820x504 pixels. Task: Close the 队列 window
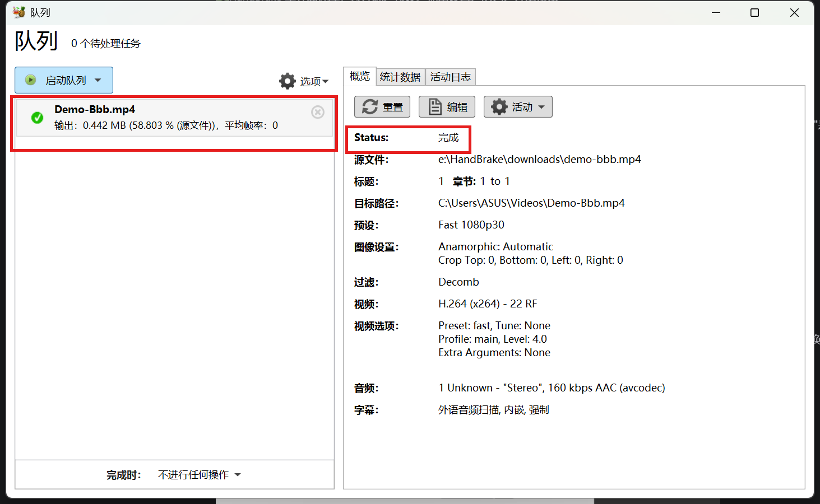(794, 12)
